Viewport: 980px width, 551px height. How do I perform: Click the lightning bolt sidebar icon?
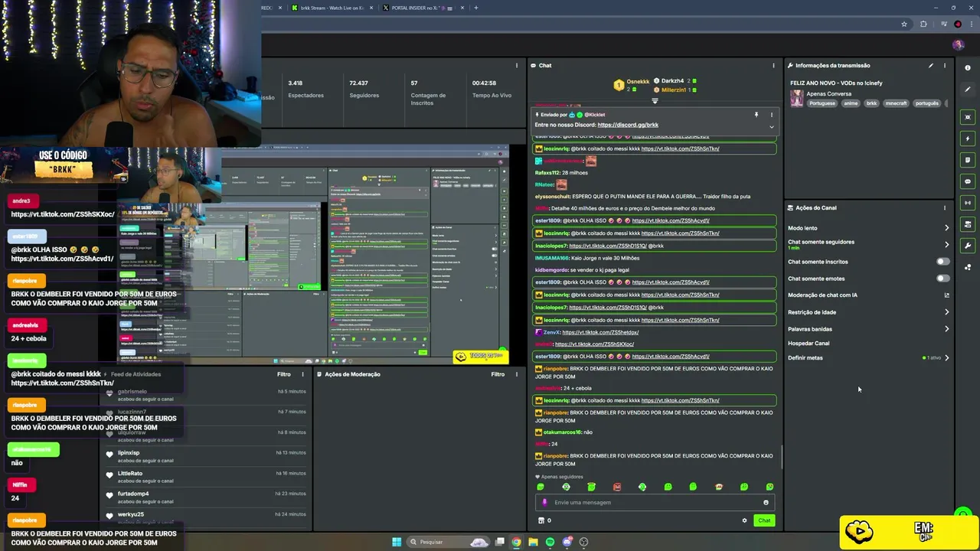968,139
